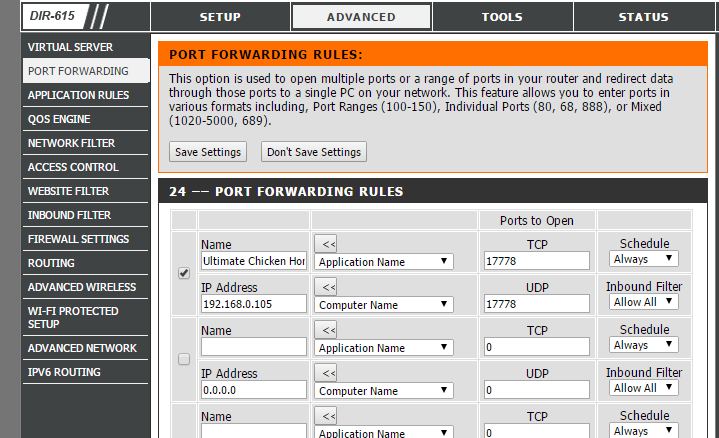Image resolution: width=719 pixels, height=438 pixels.
Task: Click Don't Save Settings button
Action: (314, 152)
